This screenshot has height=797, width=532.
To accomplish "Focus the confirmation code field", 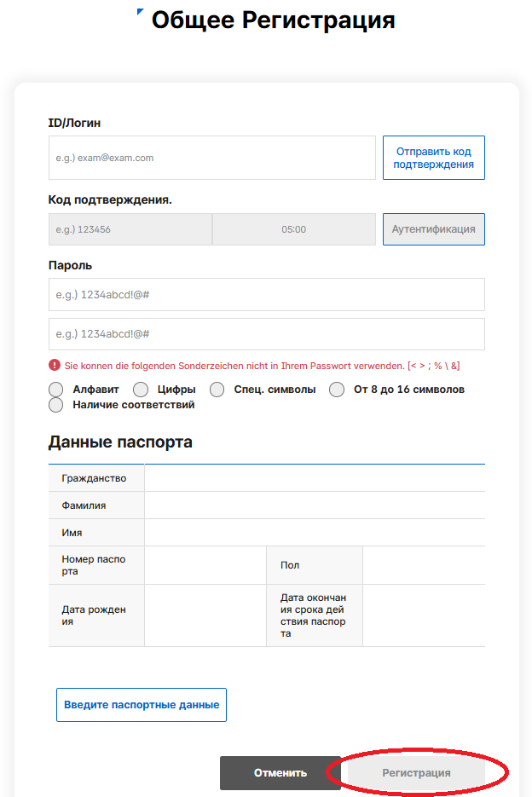I will 130,229.
